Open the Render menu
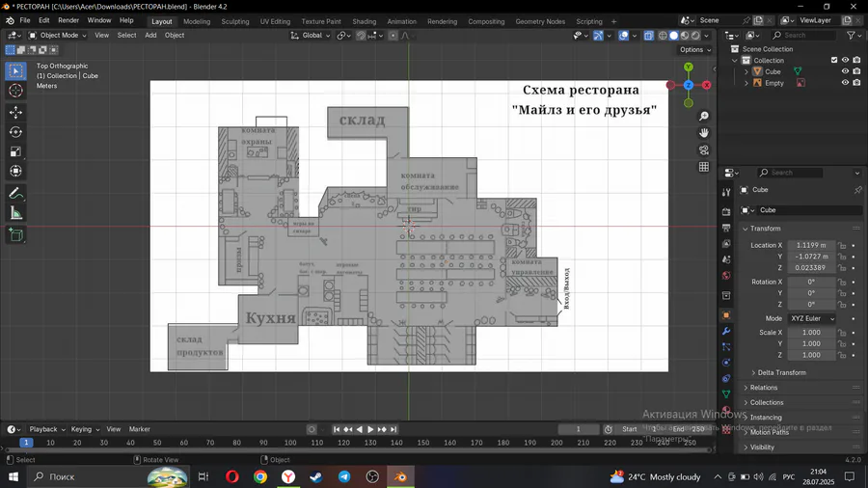The height and width of the screenshot is (488, 868). (x=68, y=20)
